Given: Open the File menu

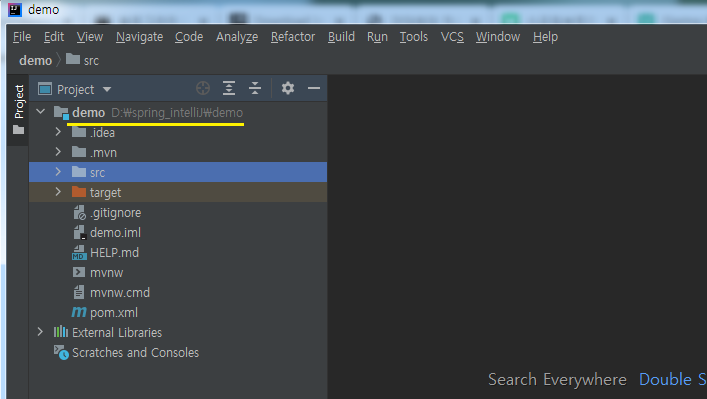Looking at the screenshot, I should (22, 37).
